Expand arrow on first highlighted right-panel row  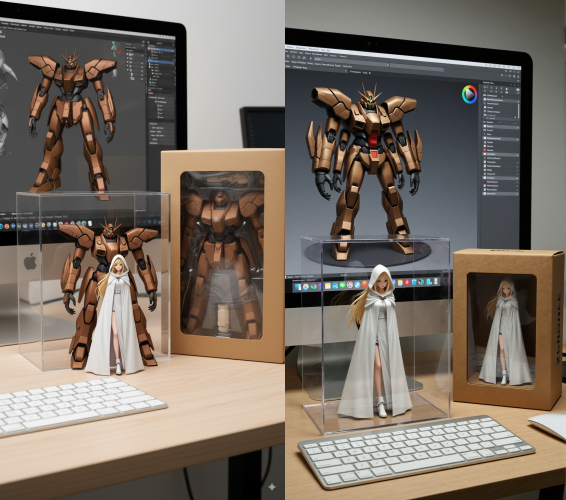click(518, 100)
